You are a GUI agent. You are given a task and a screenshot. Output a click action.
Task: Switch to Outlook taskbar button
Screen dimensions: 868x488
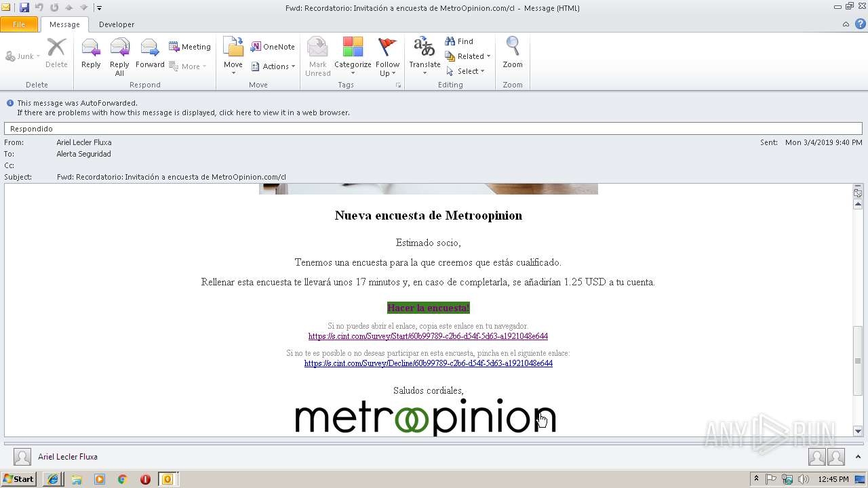pos(167,479)
